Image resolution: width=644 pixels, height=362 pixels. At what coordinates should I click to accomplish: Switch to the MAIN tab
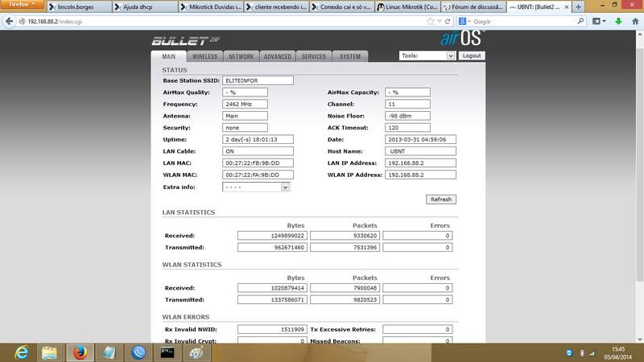coord(169,56)
